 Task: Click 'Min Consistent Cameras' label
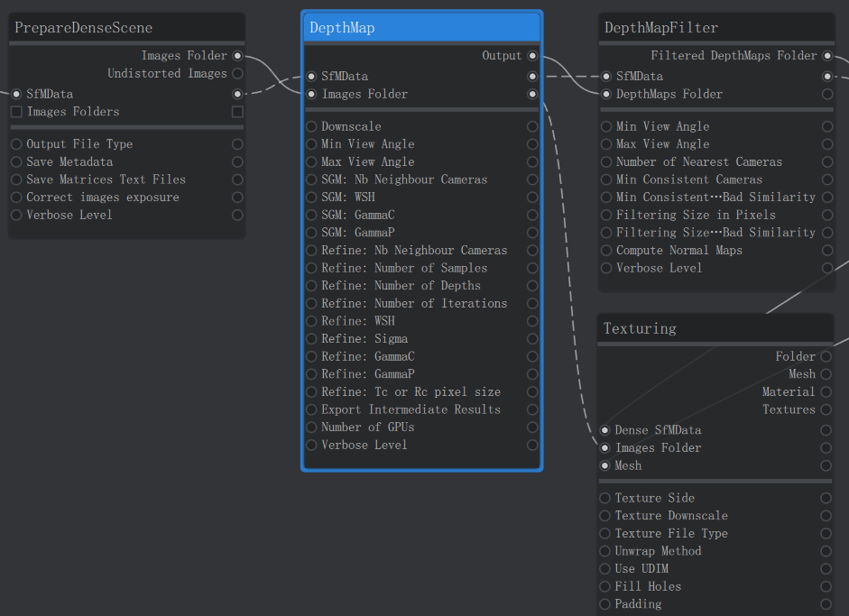coord(689,179)
